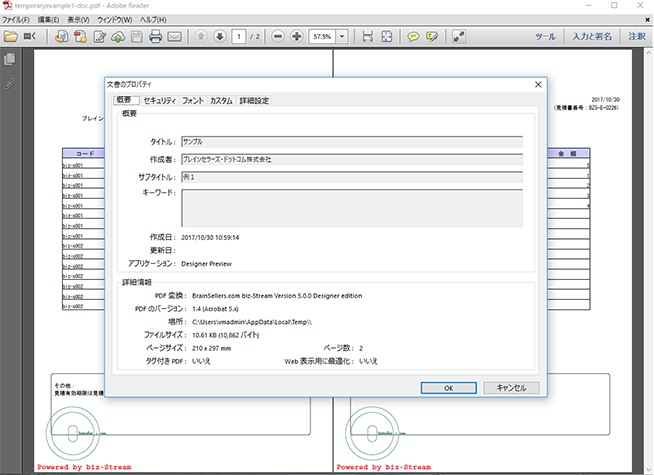Open the ファイル(F) menu

pos(17,19)
